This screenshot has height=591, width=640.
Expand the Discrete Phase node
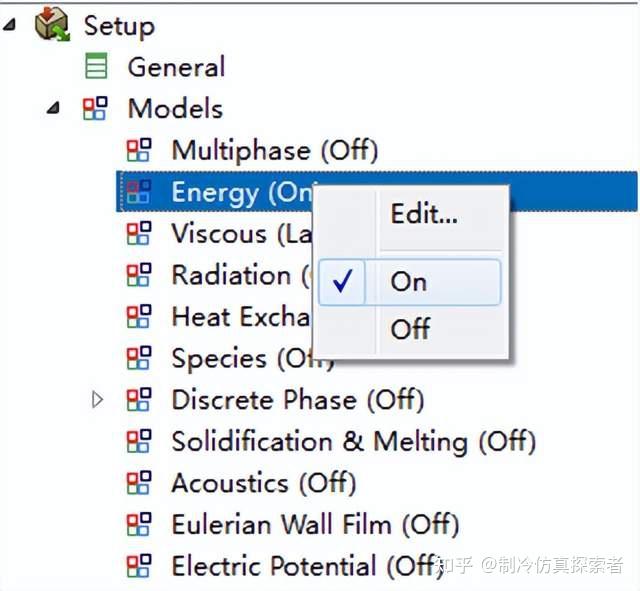[x=97, y=400]
